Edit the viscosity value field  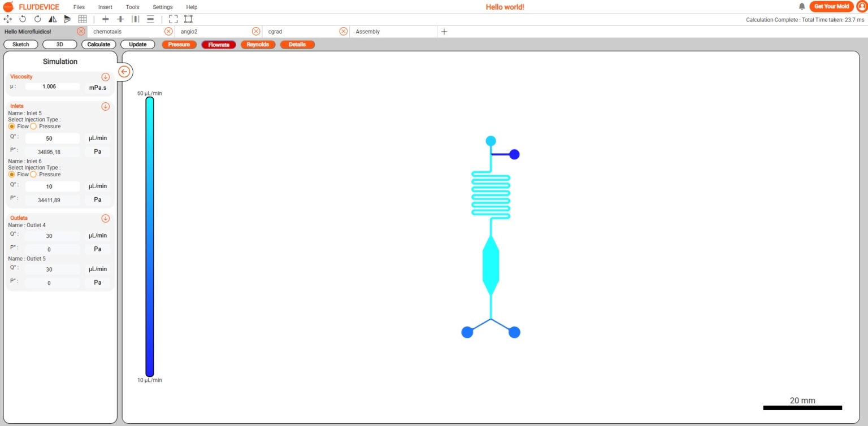coord(53,86)
